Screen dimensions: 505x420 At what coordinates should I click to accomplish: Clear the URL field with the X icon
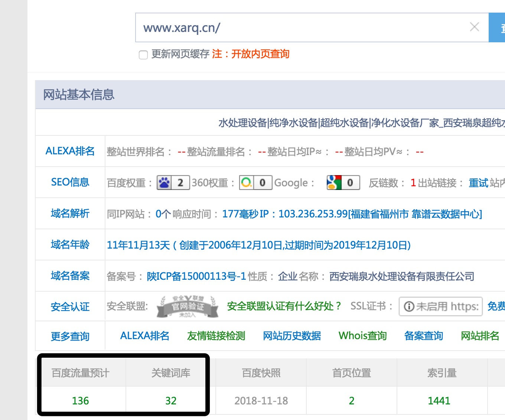tap(474, 27)
